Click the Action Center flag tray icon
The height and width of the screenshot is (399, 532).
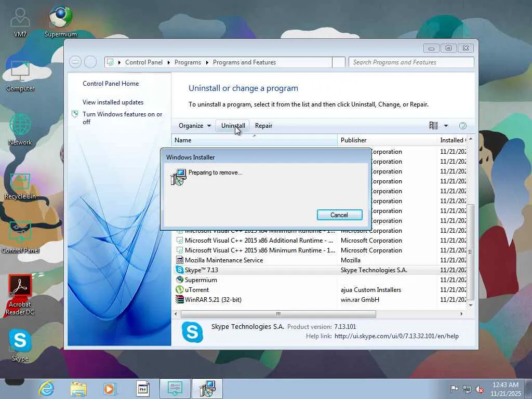[x=454, y=389]
